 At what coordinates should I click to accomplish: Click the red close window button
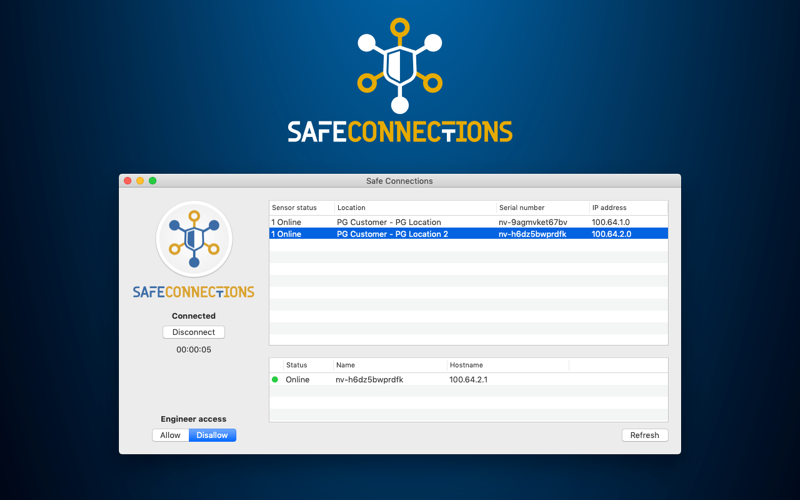[128, 181]
